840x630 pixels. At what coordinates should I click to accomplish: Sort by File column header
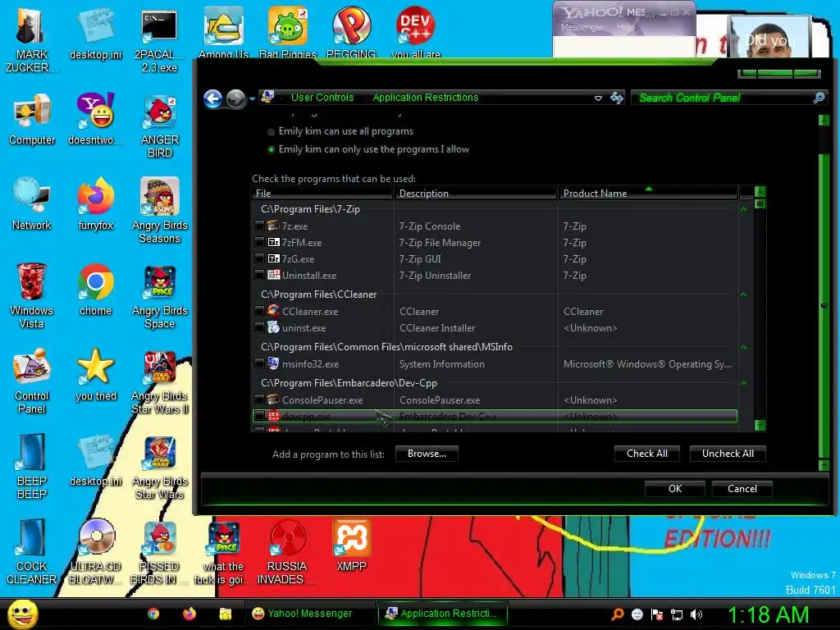point(322,193)
